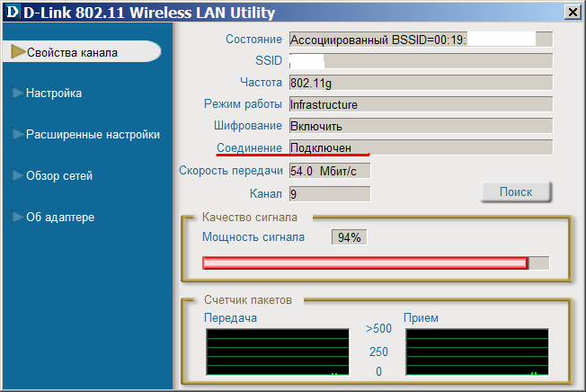The image size is (586, 392).
Task: Click the 250 scale value
Action: pos(378,352)
